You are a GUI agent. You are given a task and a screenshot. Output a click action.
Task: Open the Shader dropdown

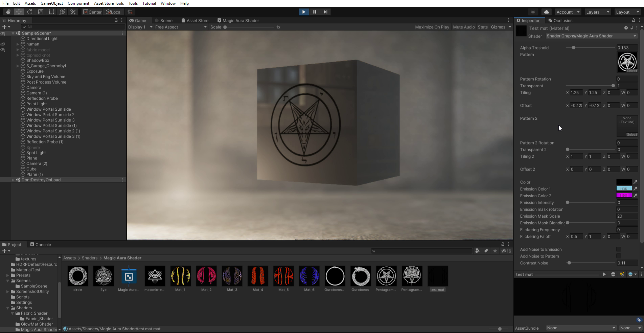click(x=592, y=36)
